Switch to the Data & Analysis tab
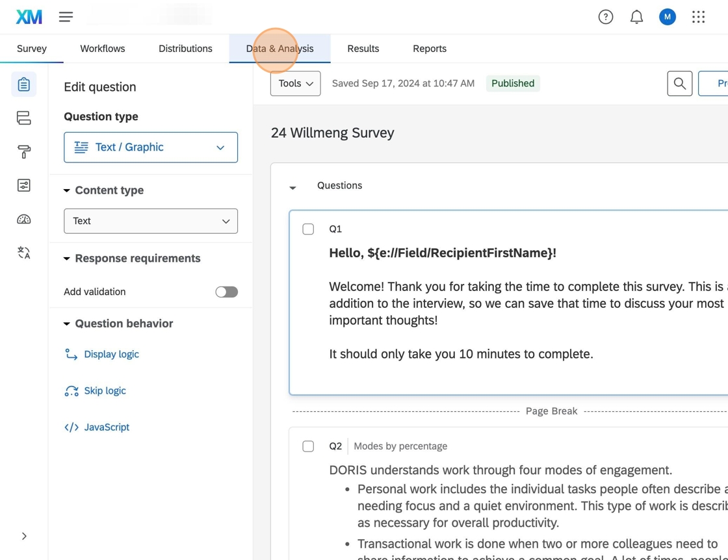The width and height of the screenshot is (728, 560). (279, 49)
